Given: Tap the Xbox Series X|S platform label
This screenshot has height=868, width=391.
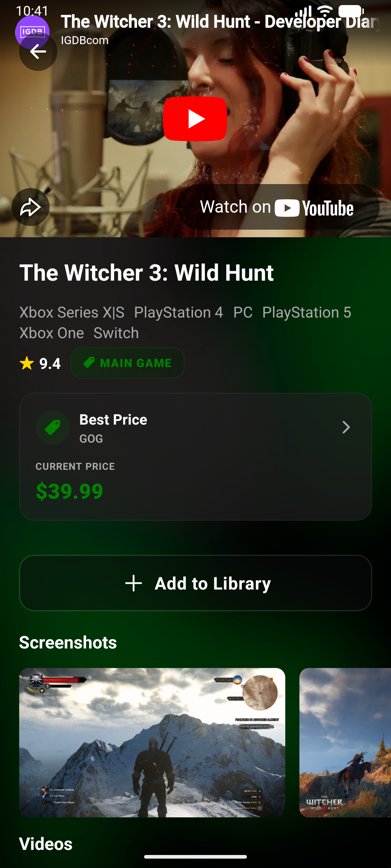Looking at the screenshot, I should coord(72,312).
